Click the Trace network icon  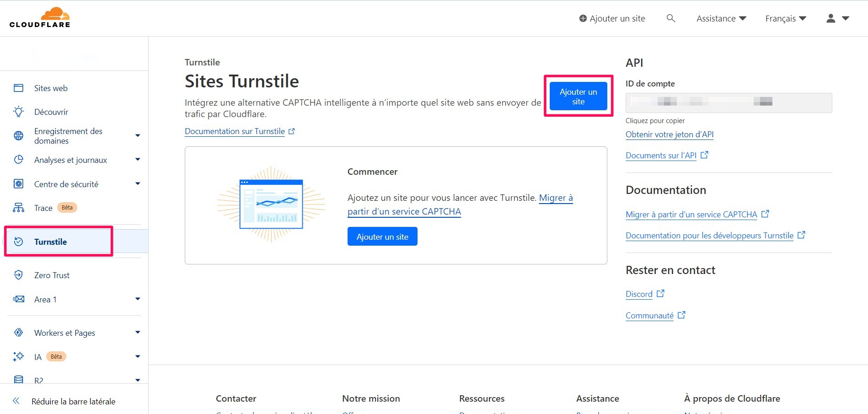18,208
